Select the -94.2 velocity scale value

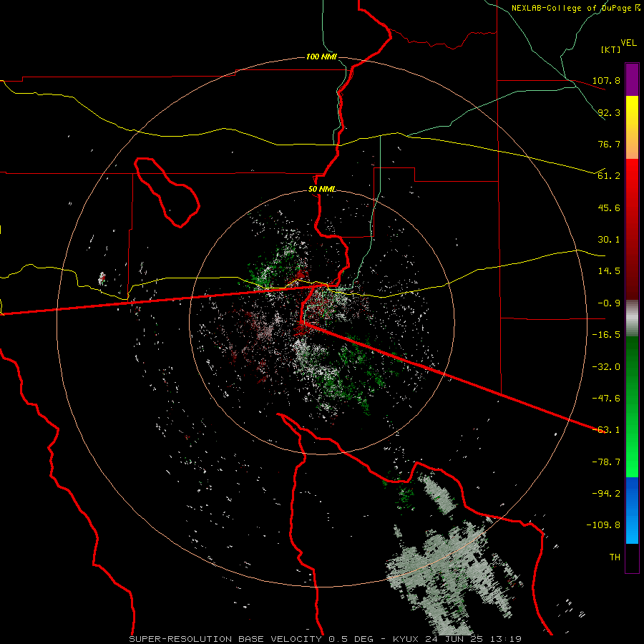click(x=606, y=494)
